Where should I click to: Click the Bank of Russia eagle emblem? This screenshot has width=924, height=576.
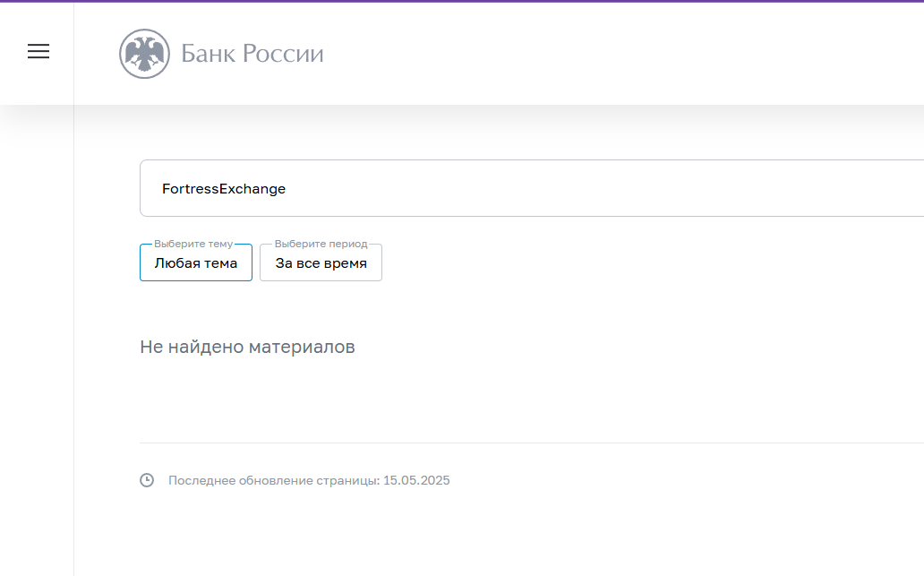(x=144, y=54)
